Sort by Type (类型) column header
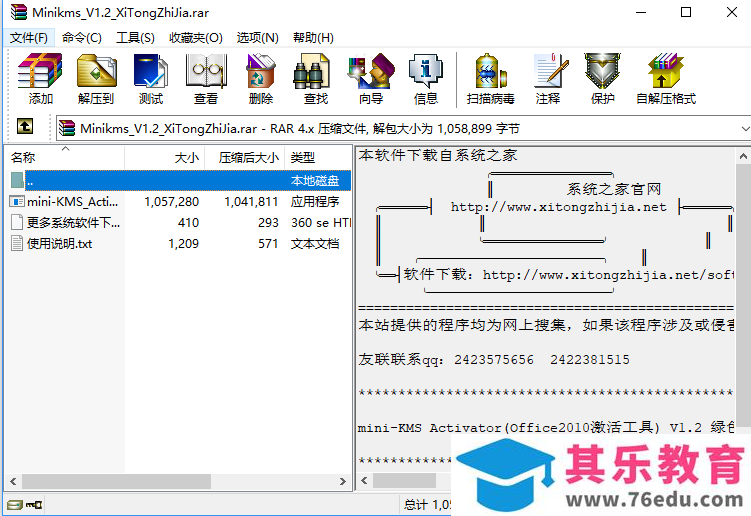Viewport: 751px width, 516px height. point(318,157)
